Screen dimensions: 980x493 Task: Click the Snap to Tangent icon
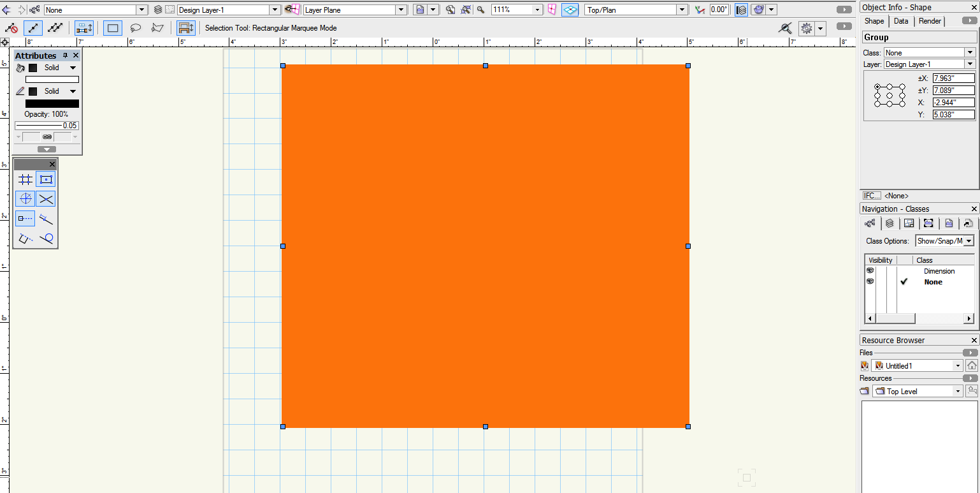46,239
